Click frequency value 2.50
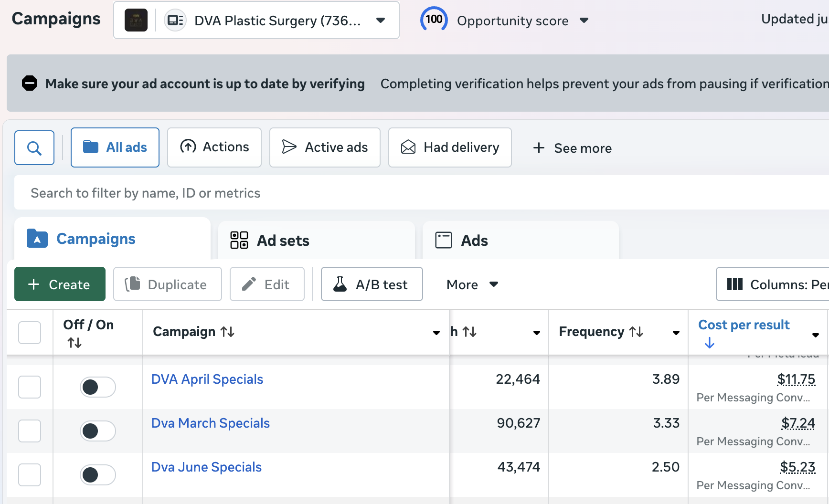The image size is (829, 504). coord(666,467)
